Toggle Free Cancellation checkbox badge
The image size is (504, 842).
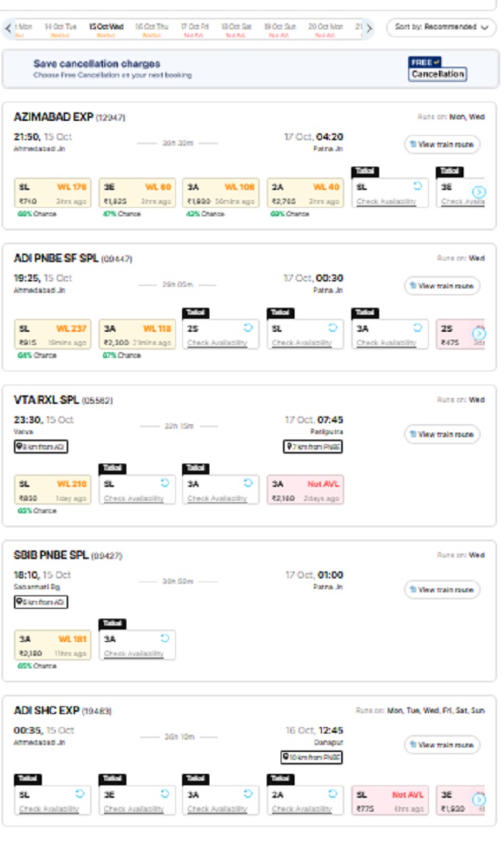[x=437, y=69]
